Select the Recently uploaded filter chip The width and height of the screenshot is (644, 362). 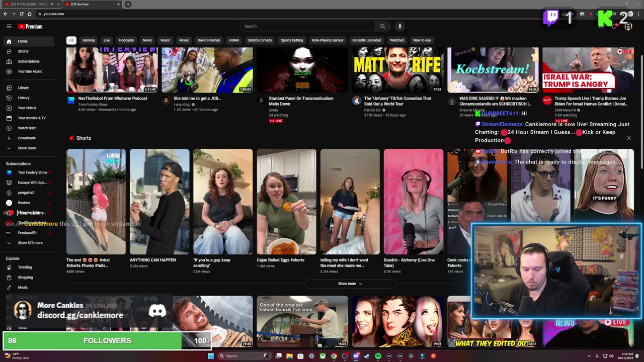point(366,40)
